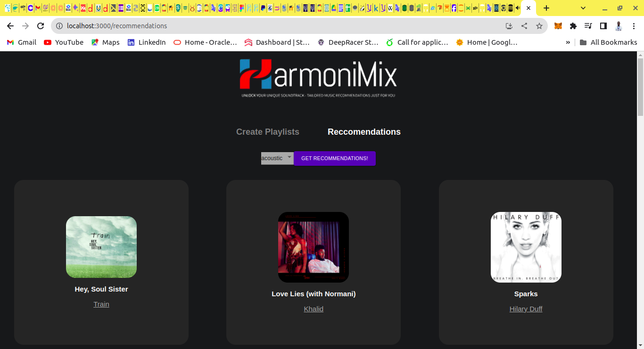Open the Train artist link
The height and width of the screenshot is (349, 644).
point(101,304)
